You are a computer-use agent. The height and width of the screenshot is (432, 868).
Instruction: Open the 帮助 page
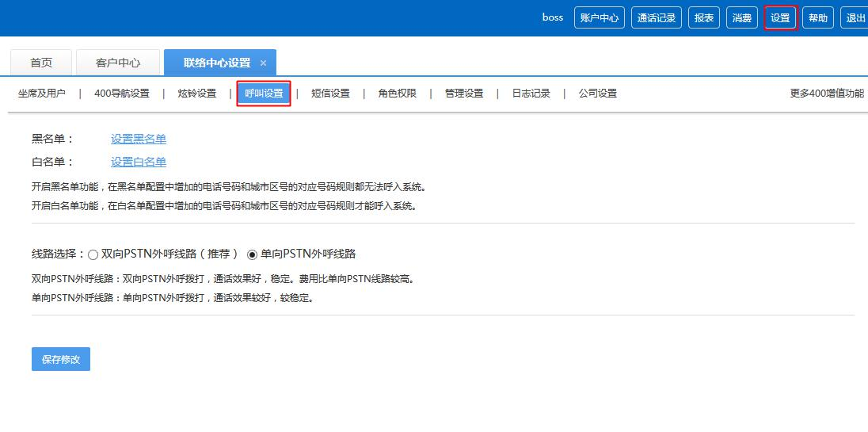pos(818,18)
